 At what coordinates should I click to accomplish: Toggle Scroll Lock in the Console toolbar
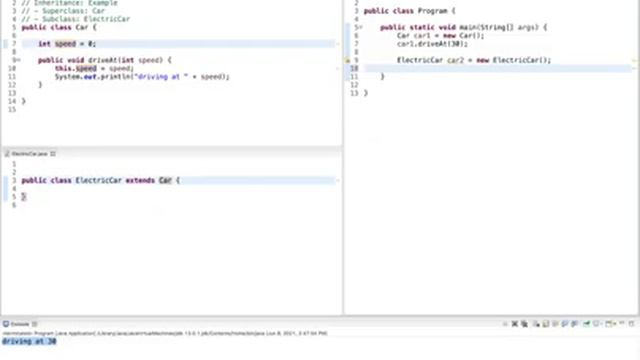pyautogui.click(x=546, y=324)
